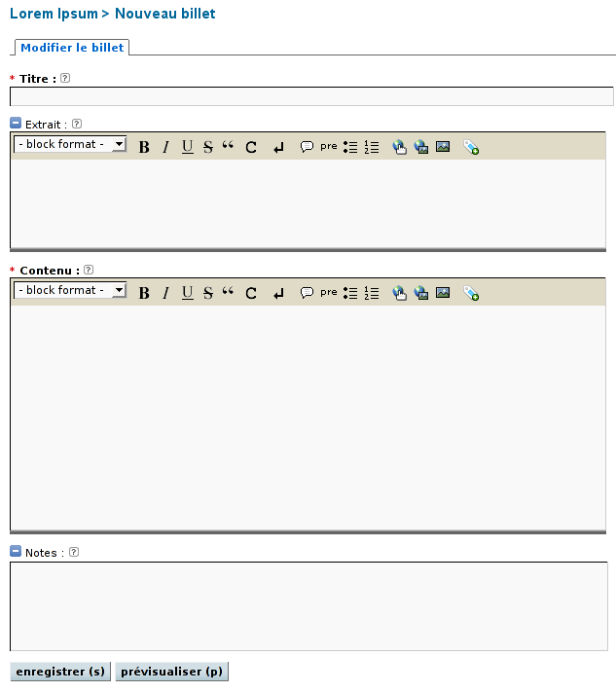Image resolution: width=616 pixels, height=692 pixels.
Task: Apply strikethrough in the Contenu toolbar
Action: tap(207, 293)
